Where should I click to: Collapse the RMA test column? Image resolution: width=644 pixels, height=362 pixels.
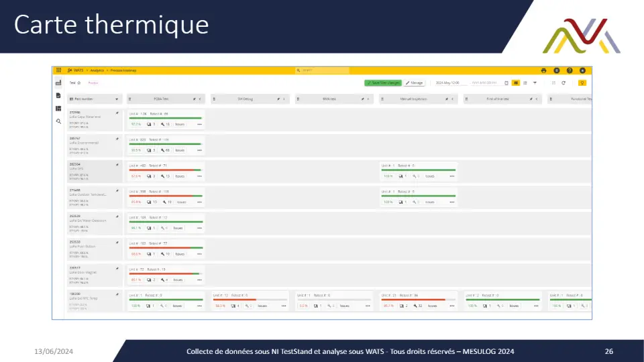[368, 99]
